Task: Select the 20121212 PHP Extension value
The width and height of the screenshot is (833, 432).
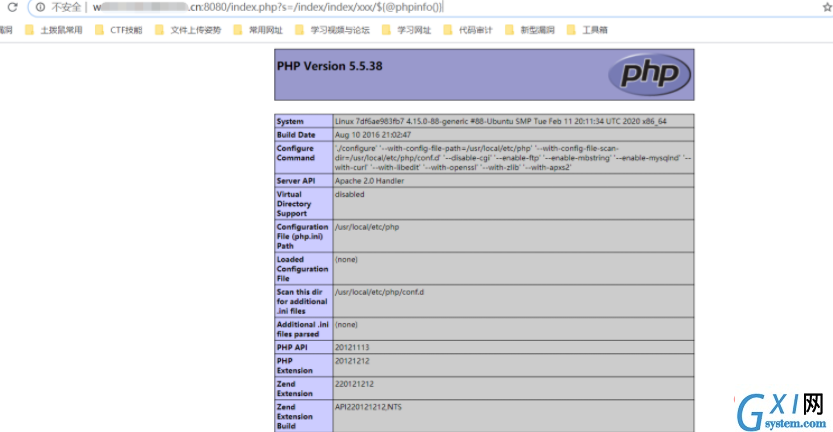Action: pyautogui.click(x=352, y=361)
